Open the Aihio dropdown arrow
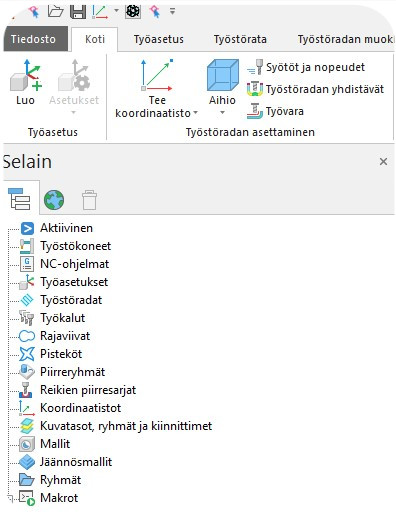Viewport: 396px width, 523px height. tap(222, 113)
